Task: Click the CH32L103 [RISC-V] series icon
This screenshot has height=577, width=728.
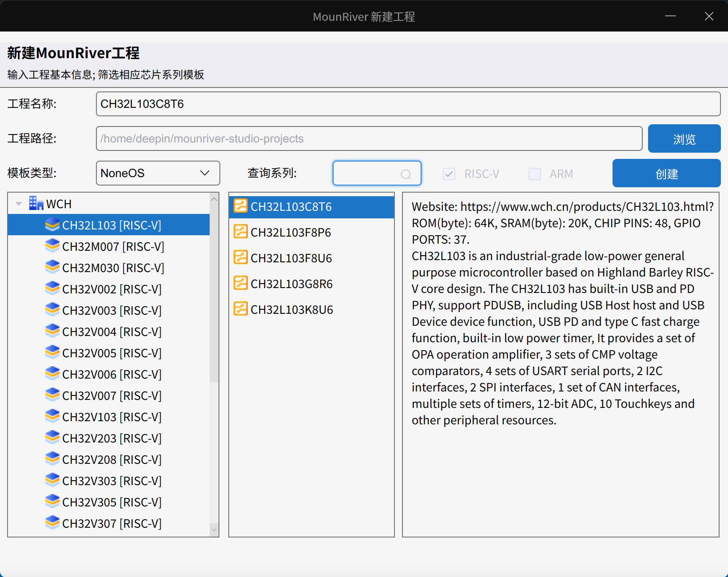Action: coord(52,225)
